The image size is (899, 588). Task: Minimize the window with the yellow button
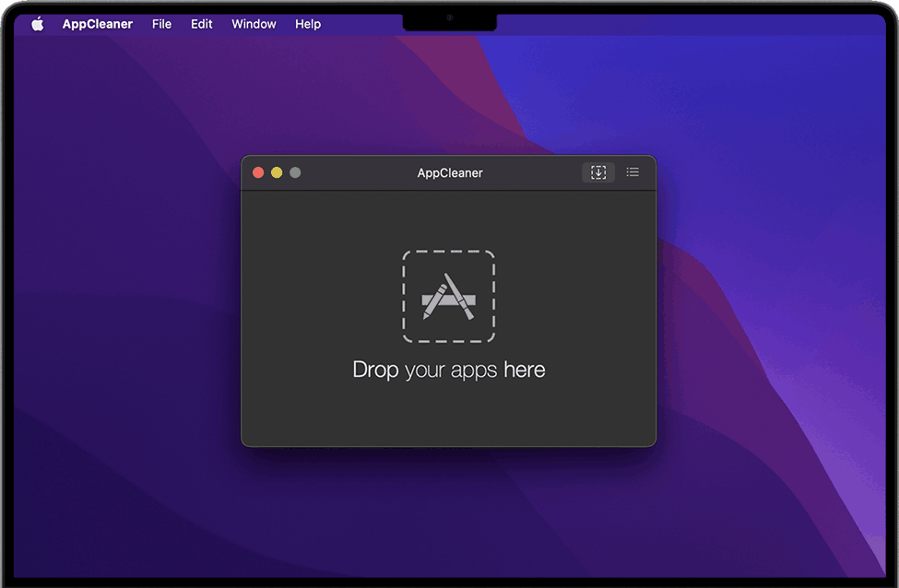tap(276, 171)
